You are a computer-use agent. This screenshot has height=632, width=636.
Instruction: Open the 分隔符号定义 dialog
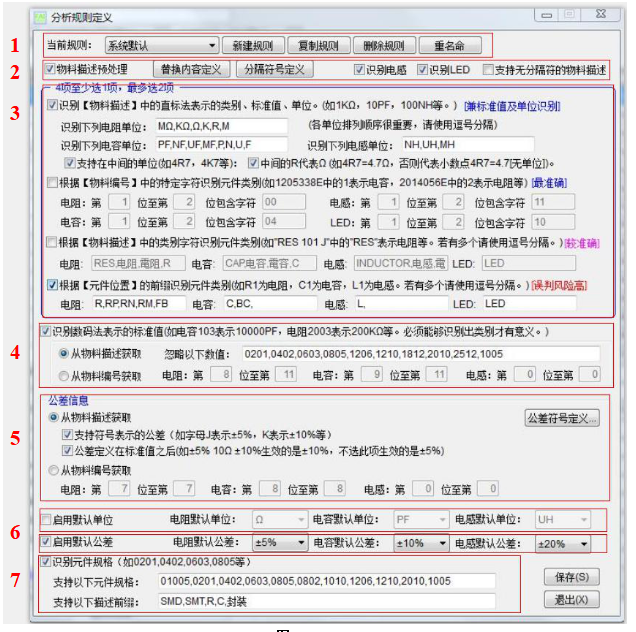[x=274, y=70]
